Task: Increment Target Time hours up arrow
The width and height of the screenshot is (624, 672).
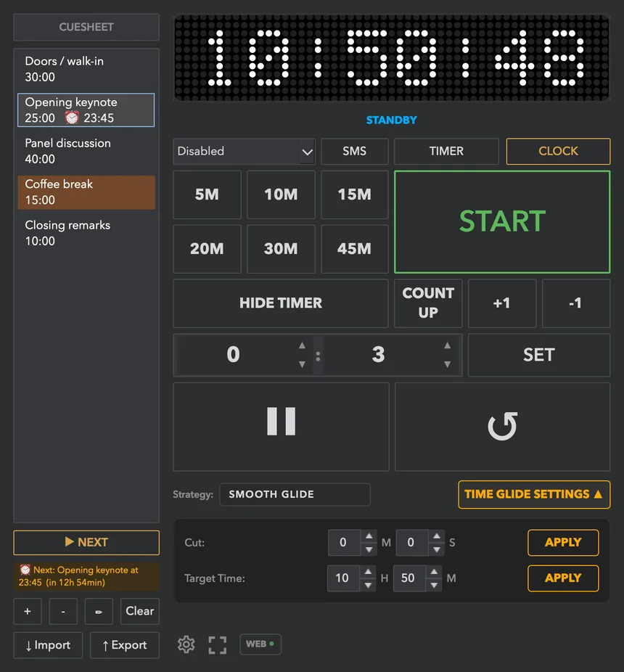Action: (368, 572)
